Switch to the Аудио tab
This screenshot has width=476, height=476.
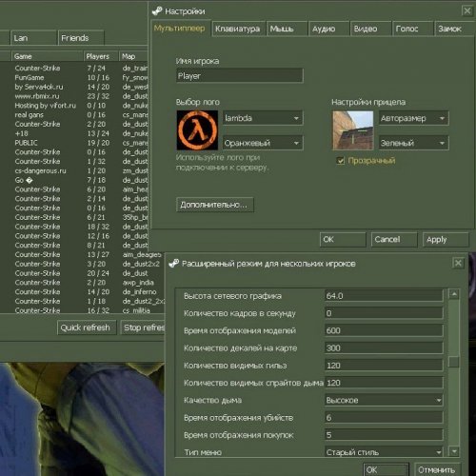328,29
